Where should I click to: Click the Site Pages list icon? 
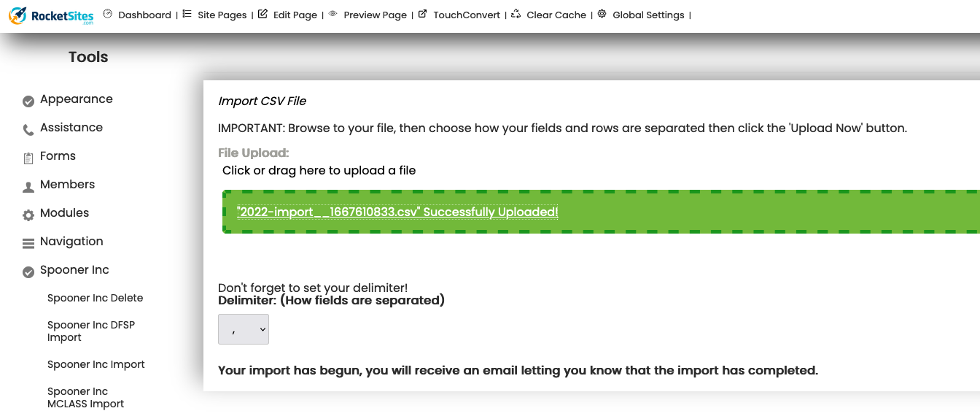[187, 14]
